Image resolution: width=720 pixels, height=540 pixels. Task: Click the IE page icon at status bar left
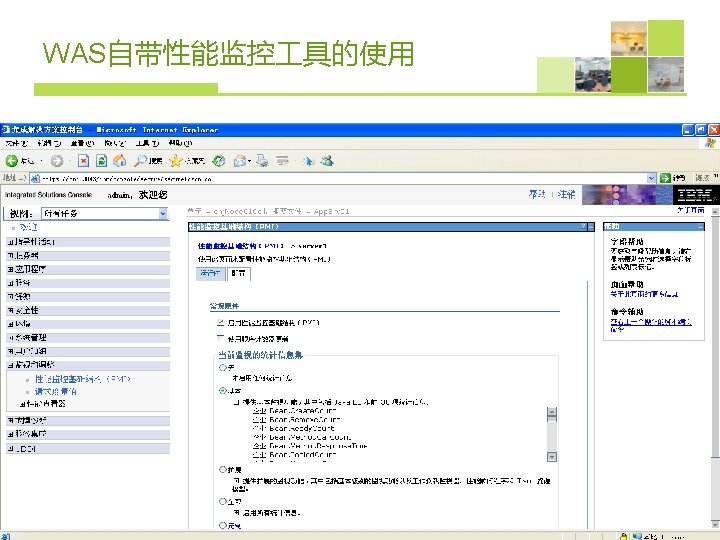(x=5, y=536)
